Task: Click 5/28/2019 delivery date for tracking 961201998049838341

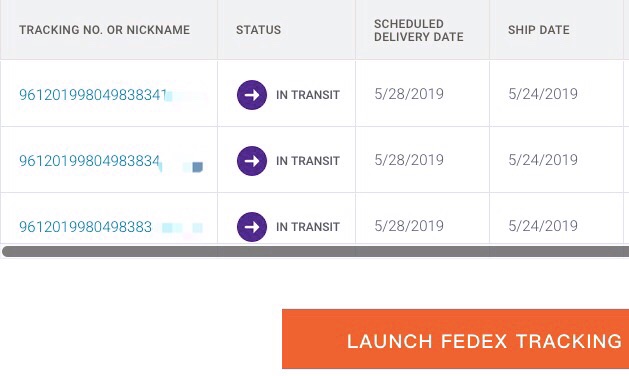Action: (409, 94)
